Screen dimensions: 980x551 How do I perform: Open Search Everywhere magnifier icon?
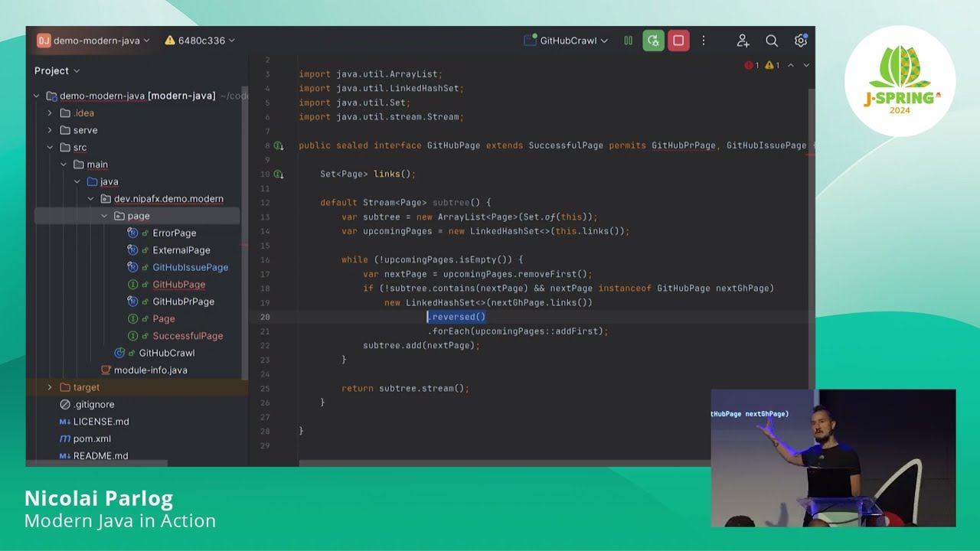coord(772,41)
